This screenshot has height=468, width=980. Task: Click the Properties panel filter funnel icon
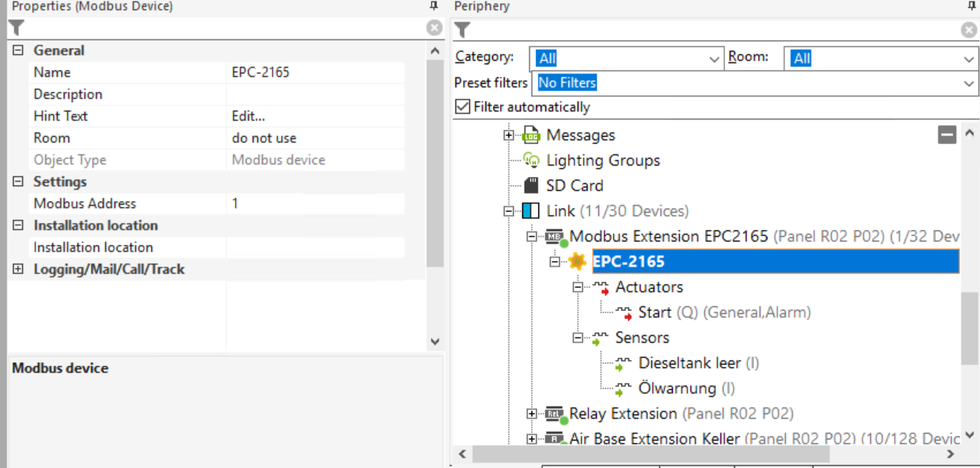coord(16,28)
